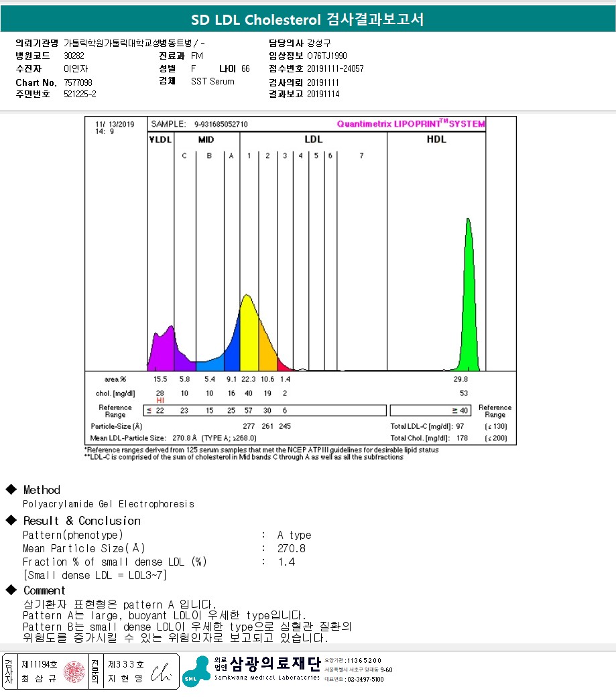This screenshot has width=616, height=697.
Task: Click the purple VLDL peak area
Action: point(160,348)
